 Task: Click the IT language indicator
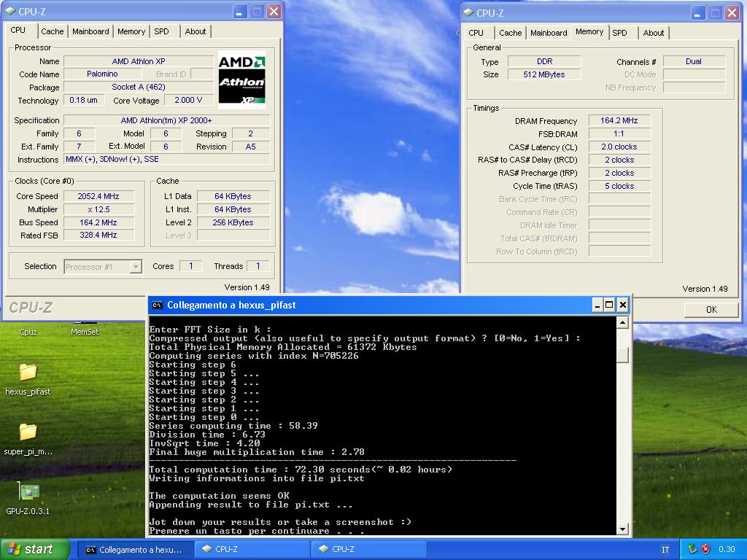tap(665, 550)
